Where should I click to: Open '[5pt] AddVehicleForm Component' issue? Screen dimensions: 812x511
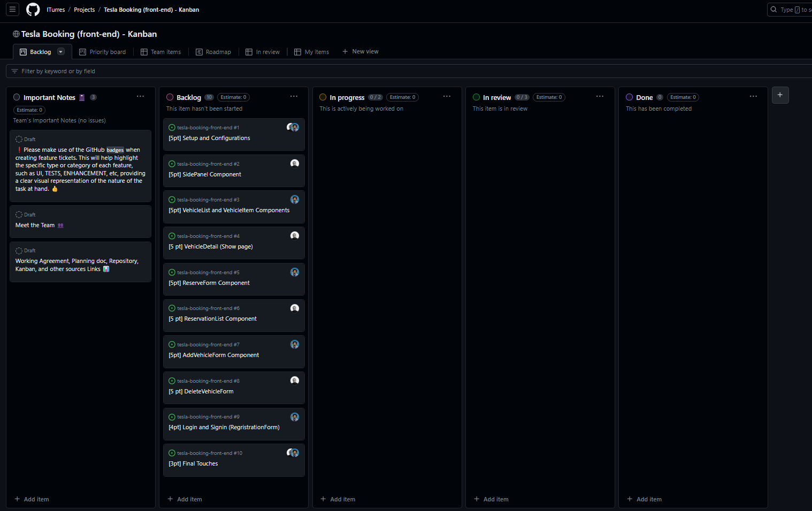(213, 355)
